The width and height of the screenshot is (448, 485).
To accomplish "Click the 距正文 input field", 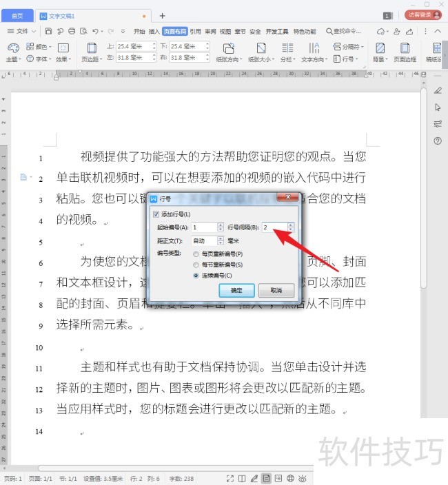I will pos(205,240).
